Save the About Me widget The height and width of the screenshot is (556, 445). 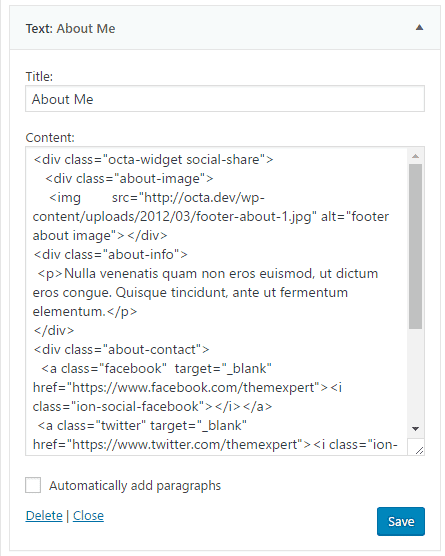[x=401, y=521]
